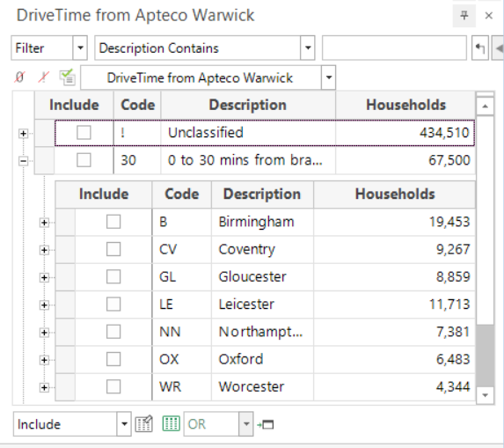Expand the Worcester row

click(x=44, y=387)
